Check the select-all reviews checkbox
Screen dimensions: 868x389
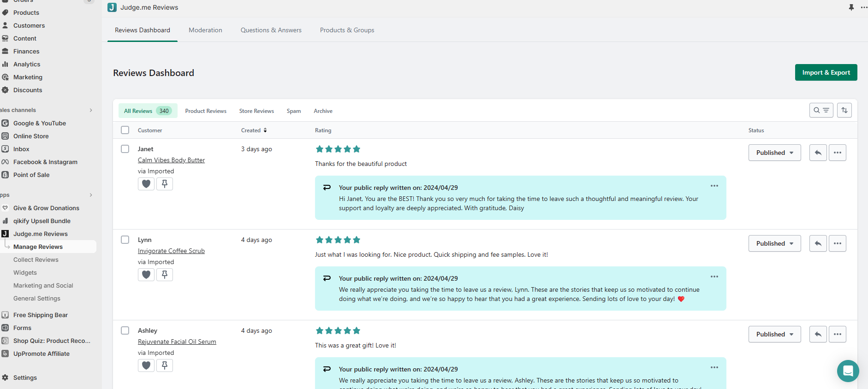pyautogui.click(x=125, y=130)
